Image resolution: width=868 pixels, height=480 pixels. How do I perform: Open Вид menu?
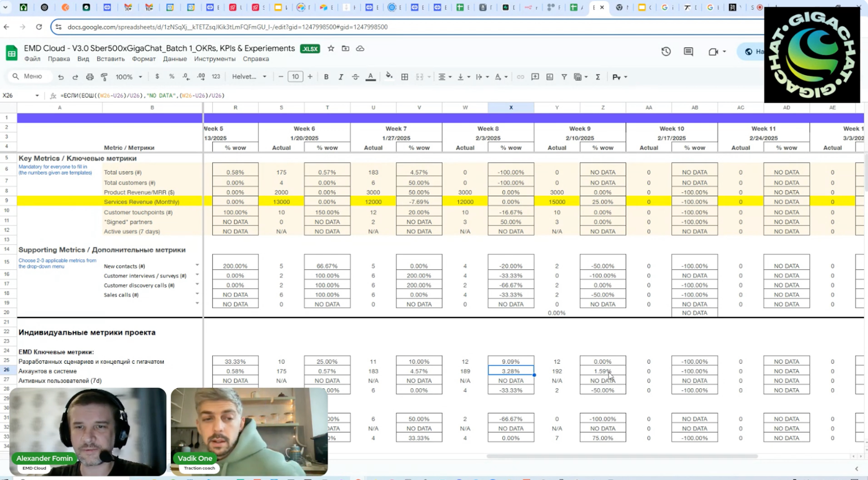click(x=83, y=59)
